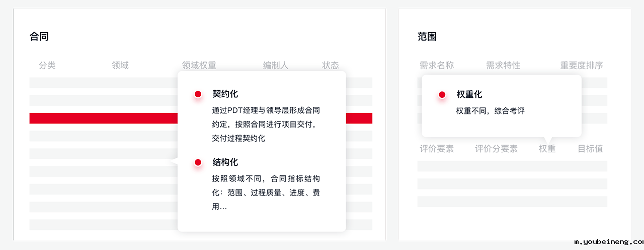The image size is (644, 250).
Task: Click the red dot beside 结构化
Action: coord(198,162)
